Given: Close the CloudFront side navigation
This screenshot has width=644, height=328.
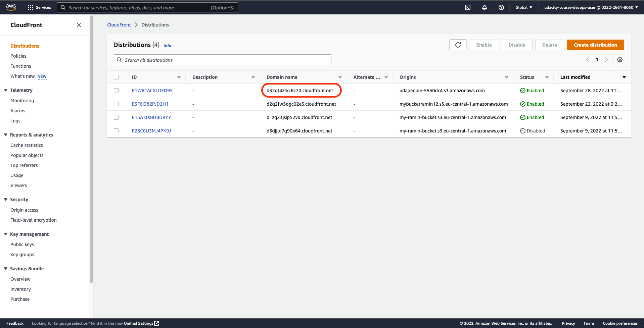Looking at the screenshot, I should [x=79, y=25].
